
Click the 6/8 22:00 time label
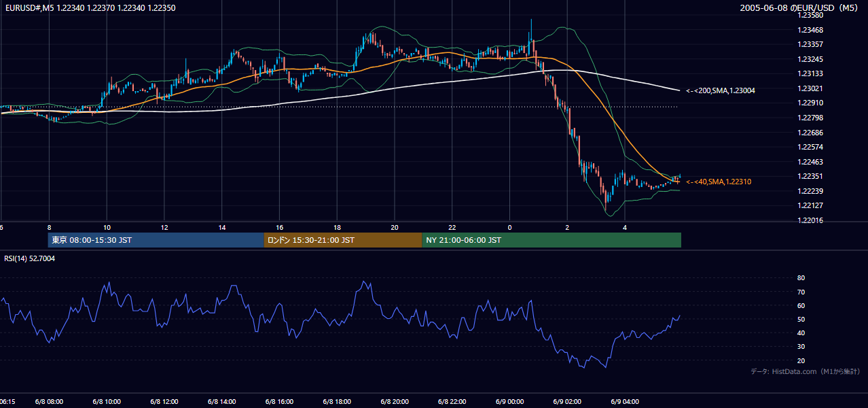pos(452,401)
